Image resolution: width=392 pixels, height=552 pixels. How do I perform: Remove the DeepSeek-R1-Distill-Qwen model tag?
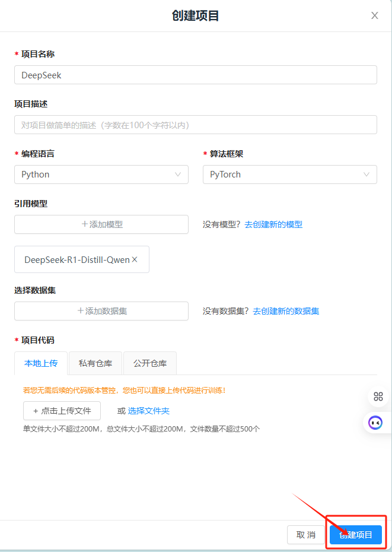pos(135,259)
